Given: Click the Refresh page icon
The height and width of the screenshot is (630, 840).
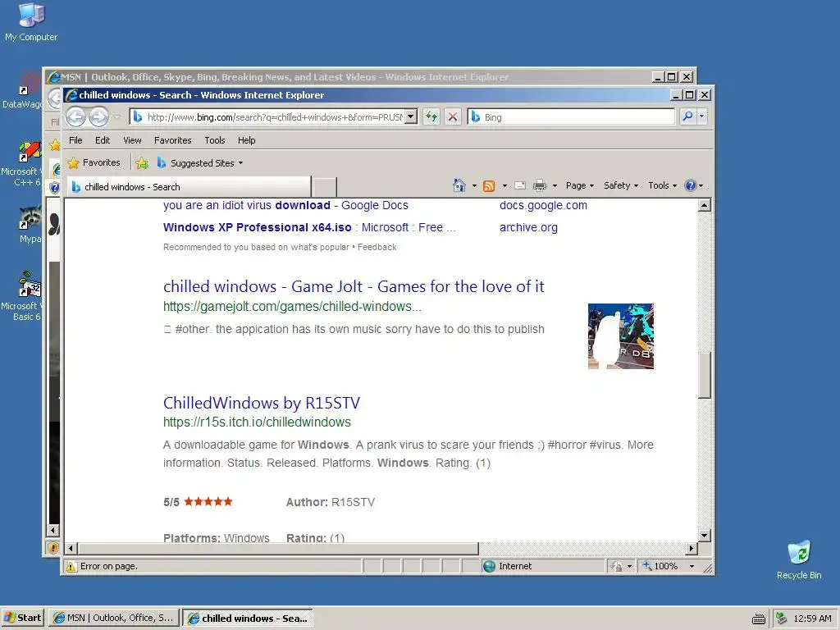Looking at the screenshot, I should [x=431, y=116].
